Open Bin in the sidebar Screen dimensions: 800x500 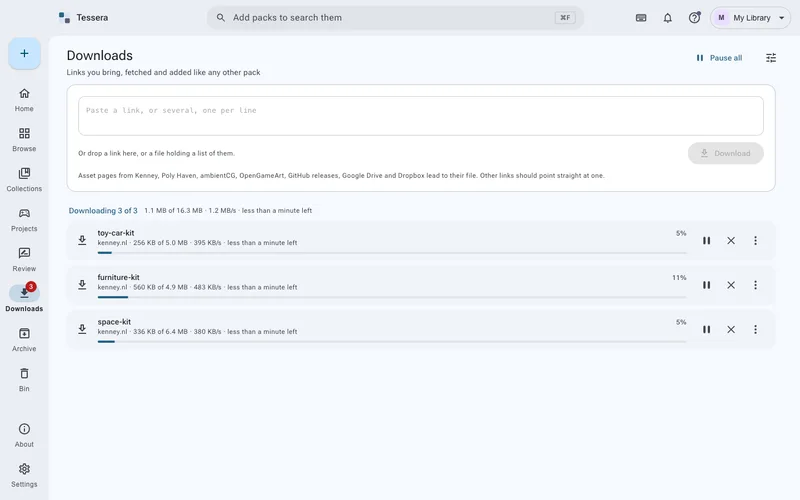coord(24,380)
